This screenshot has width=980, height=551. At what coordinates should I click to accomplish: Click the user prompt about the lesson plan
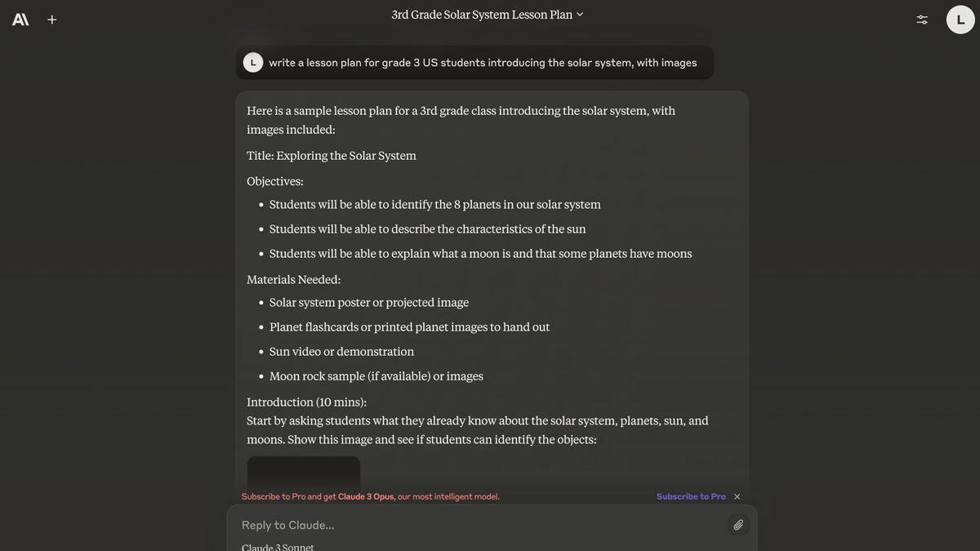click(x=483, y=62)
